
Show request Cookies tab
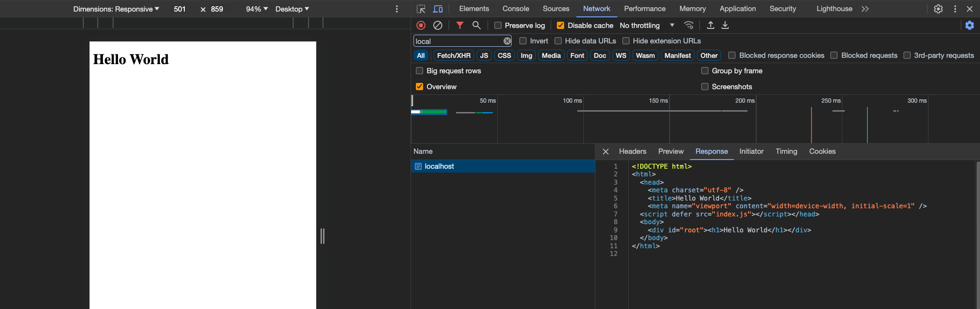pyautogui.click(x=822, y=151)
